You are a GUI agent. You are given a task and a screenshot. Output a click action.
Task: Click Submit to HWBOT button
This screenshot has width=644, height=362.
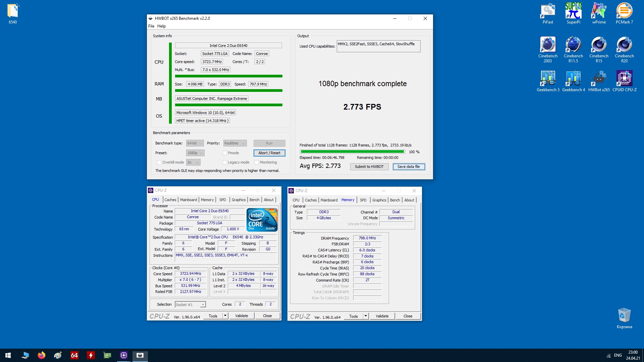click(369, 167)
